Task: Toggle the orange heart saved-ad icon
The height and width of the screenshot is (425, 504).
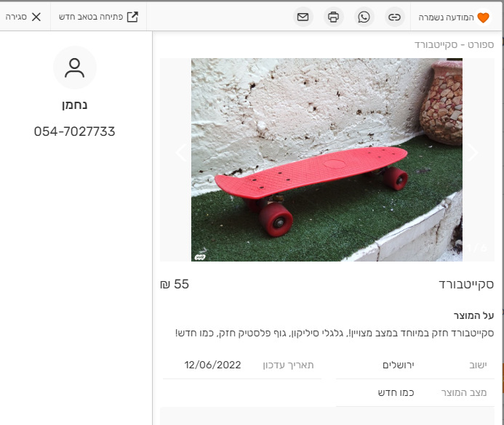Action: 483,17
